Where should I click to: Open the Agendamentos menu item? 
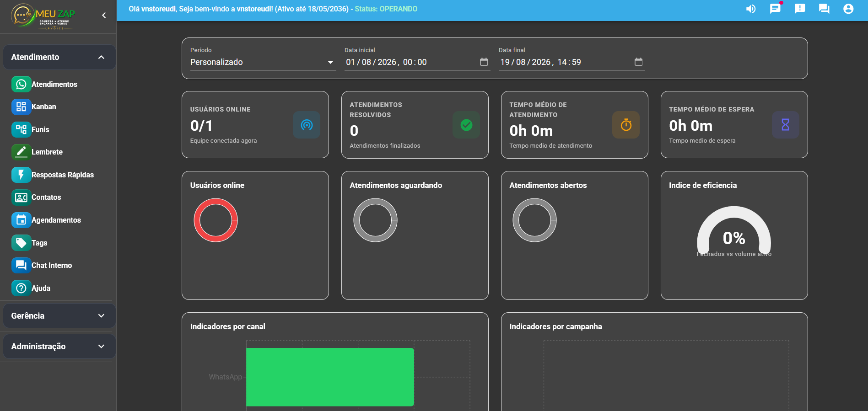(56, 220)
